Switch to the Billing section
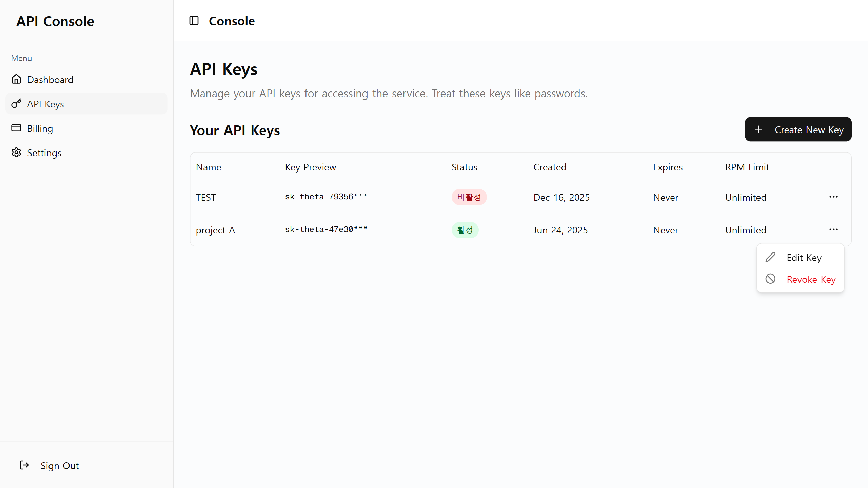The width and height of the screenshot is (868, 488). click(40, 128)
